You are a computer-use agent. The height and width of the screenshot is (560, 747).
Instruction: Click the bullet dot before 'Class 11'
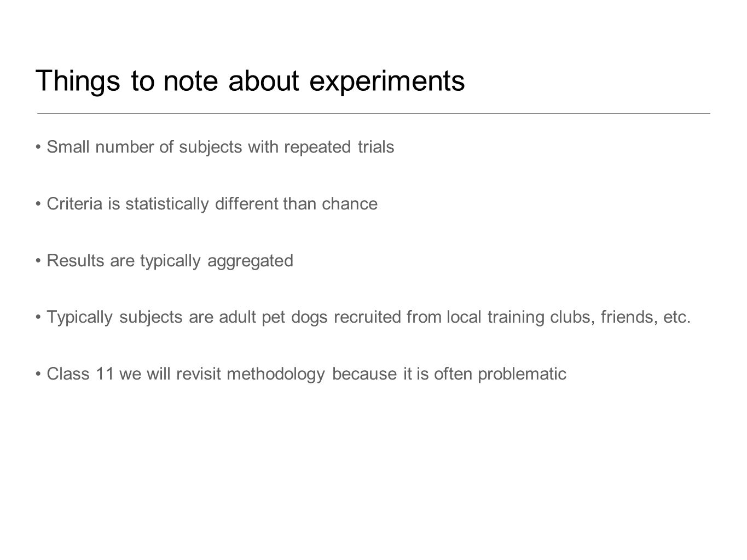[x=39, y=375]
